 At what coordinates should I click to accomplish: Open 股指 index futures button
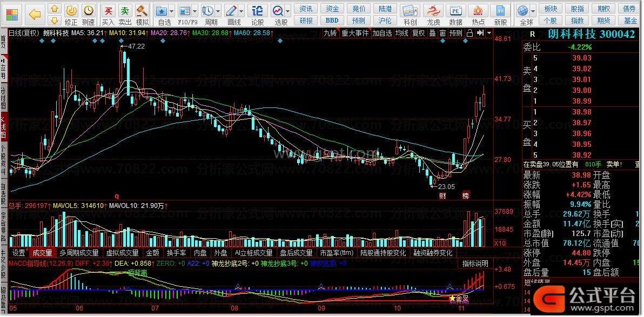(577, 9)
